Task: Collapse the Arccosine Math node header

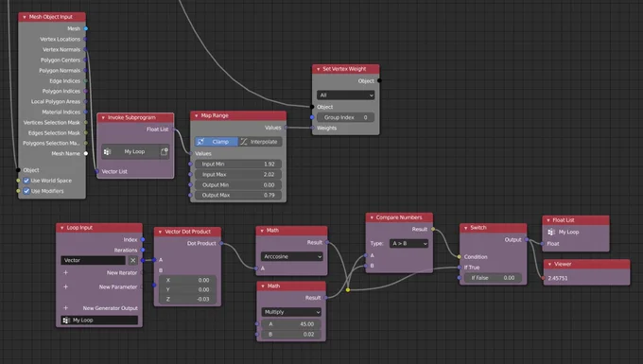Action: (x=263, y=231)
